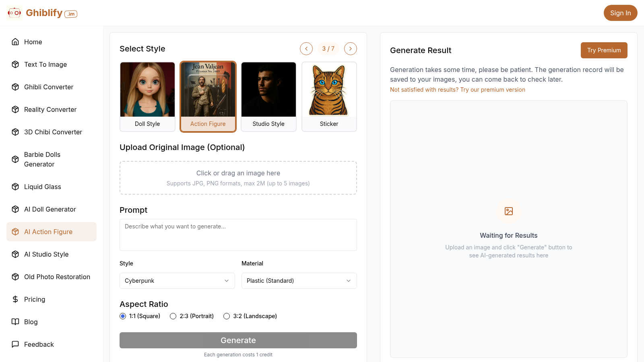This screenshot has width=644, height=362.
Task: Open AI Studio Style page
Action: click(x=52, y=254)
